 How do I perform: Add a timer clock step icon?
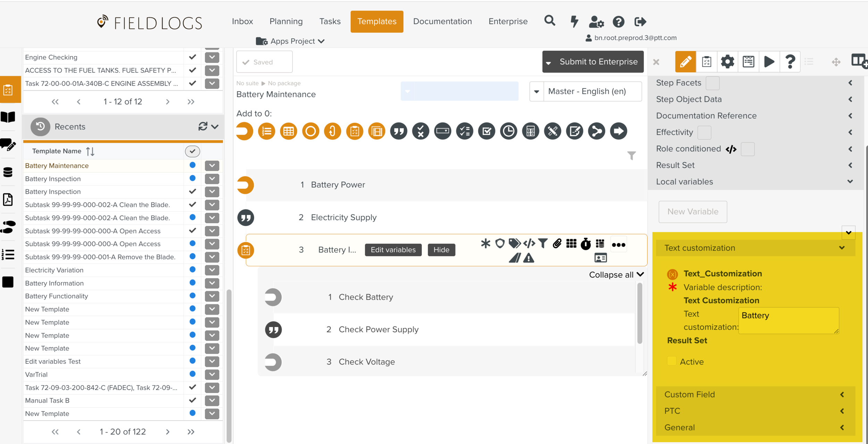point(509,131)
